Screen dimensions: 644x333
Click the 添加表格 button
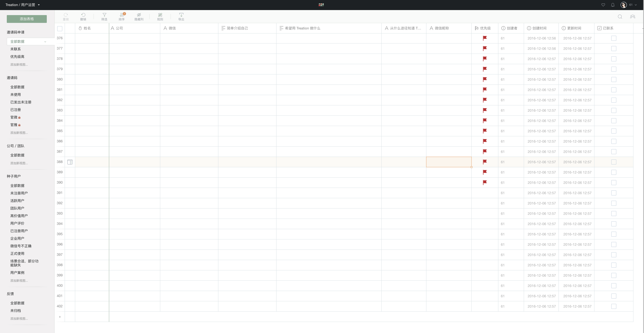(x=27, y=19)
